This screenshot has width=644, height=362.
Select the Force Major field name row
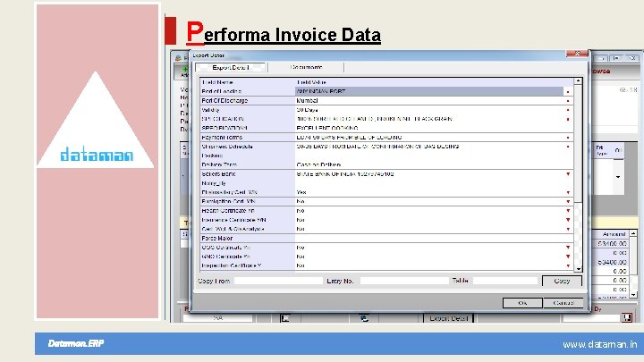pyautogui.click(x=247, y=238)
